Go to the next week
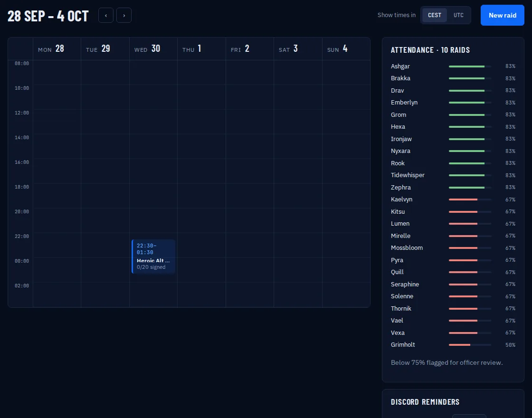532x418 pixels. pos(124,15)
